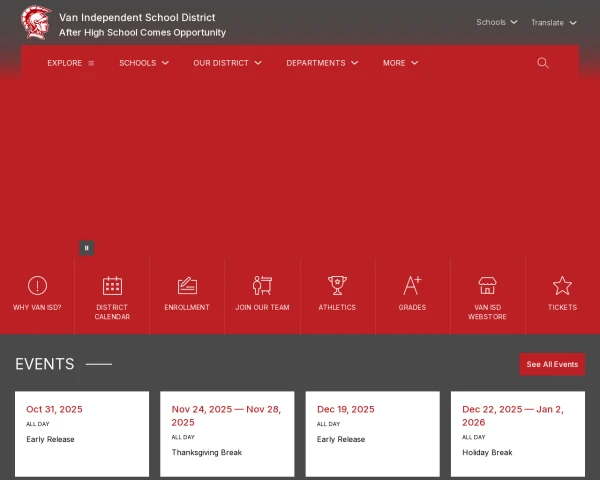
Task: Select the Enrollment pencil icon
Action: point(187,286)
